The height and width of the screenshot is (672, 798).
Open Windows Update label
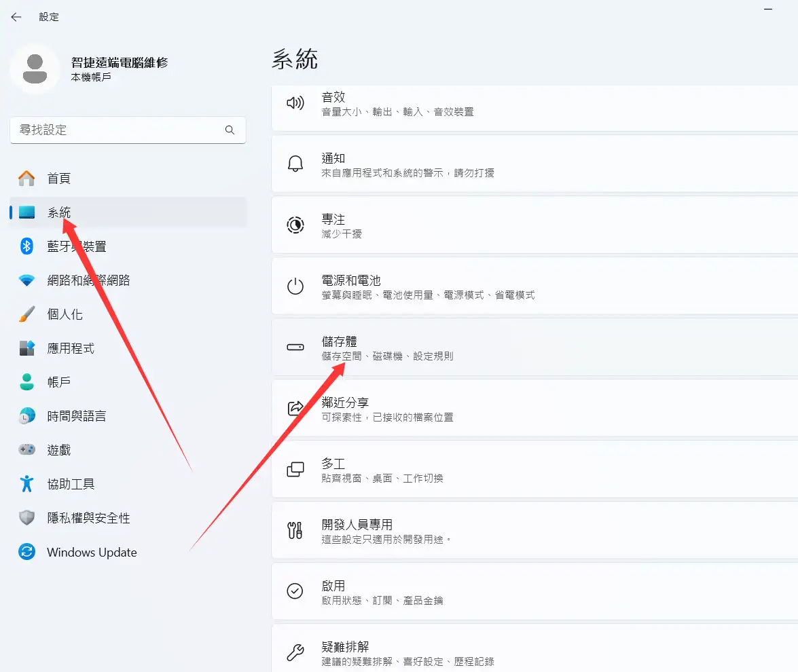(x=92, y=552)
